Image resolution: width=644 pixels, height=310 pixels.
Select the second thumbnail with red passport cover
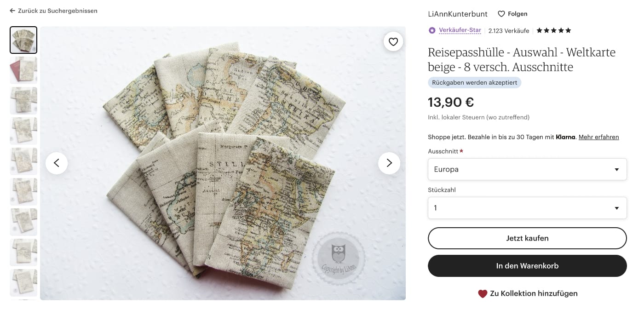click(23, 70)
